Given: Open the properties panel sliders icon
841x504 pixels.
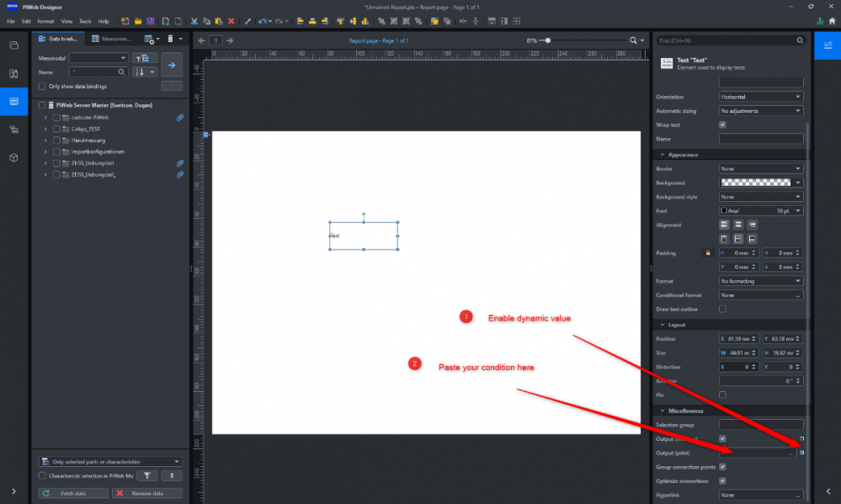Looking at the screenshot, I should 827,45.
